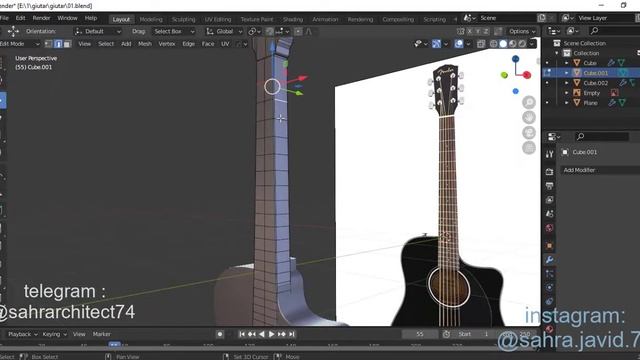Select face select mode icon
The image size is (640, 360).
click(67, 44)
